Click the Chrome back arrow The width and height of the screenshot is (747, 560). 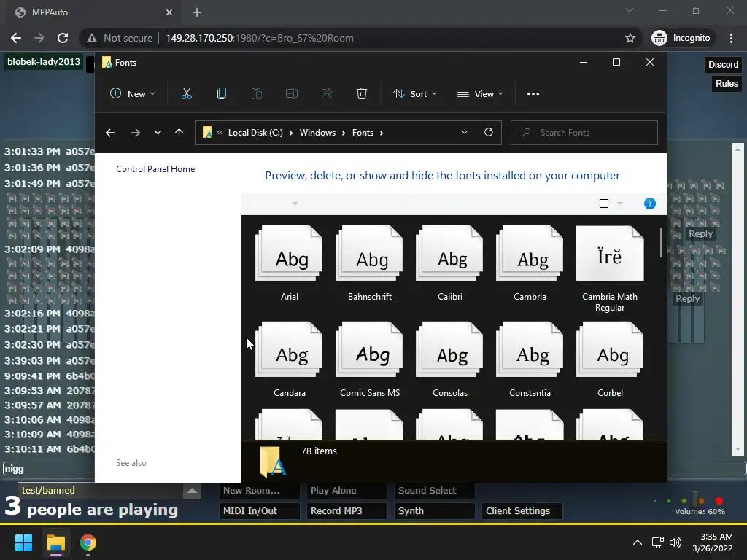pos(16,38)
